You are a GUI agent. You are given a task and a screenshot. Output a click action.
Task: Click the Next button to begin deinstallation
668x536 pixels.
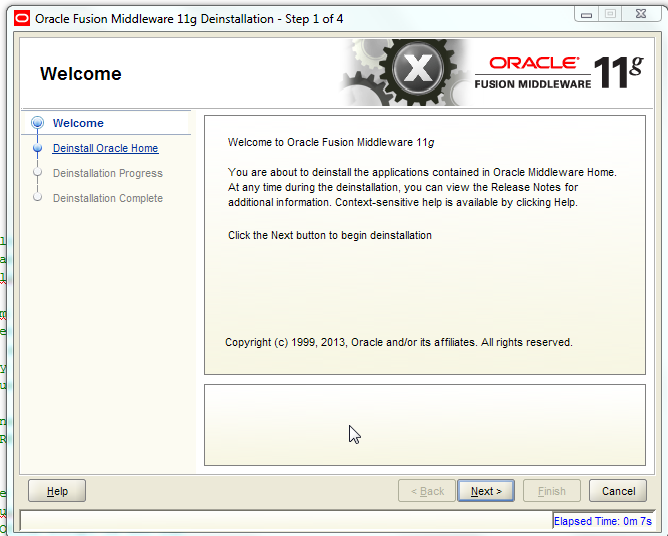486,491
